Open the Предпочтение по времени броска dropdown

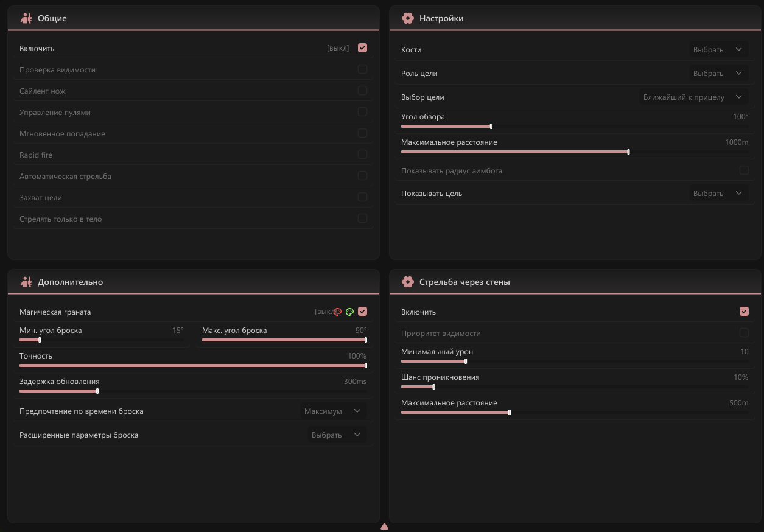(333, 411)
